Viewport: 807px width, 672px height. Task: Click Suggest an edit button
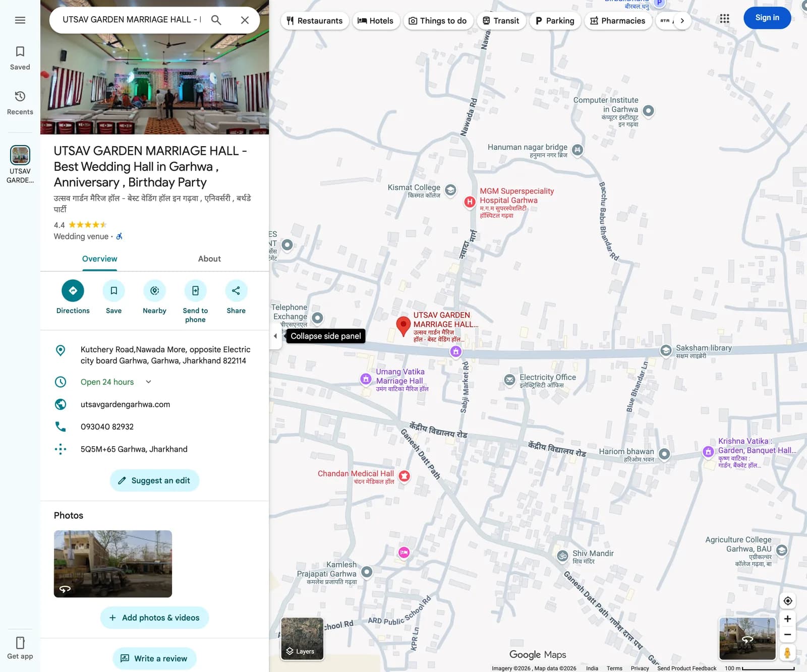pyautogui.click(x=154, y=480)
